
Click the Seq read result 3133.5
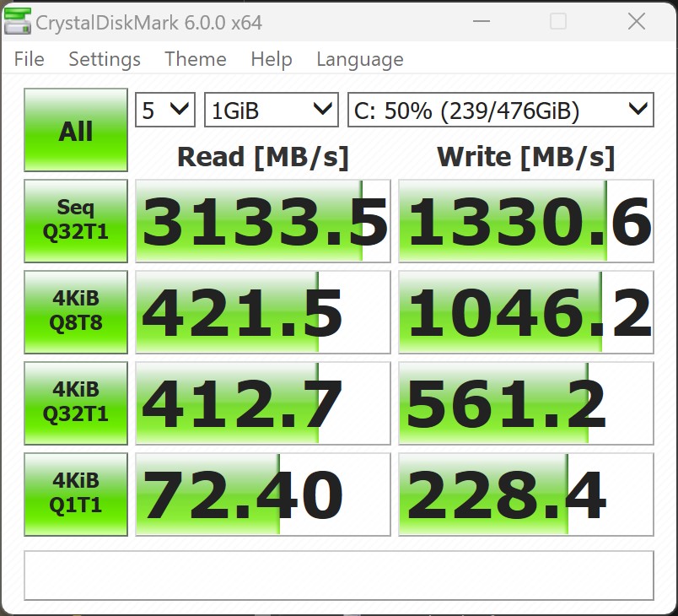point(263,221)
